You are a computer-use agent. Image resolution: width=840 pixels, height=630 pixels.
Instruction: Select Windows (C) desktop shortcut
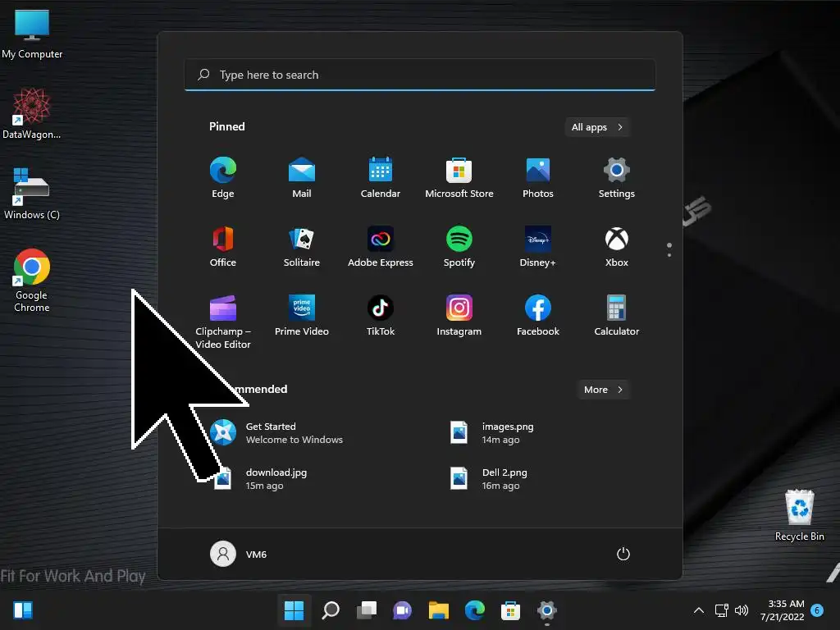point(32,194)
